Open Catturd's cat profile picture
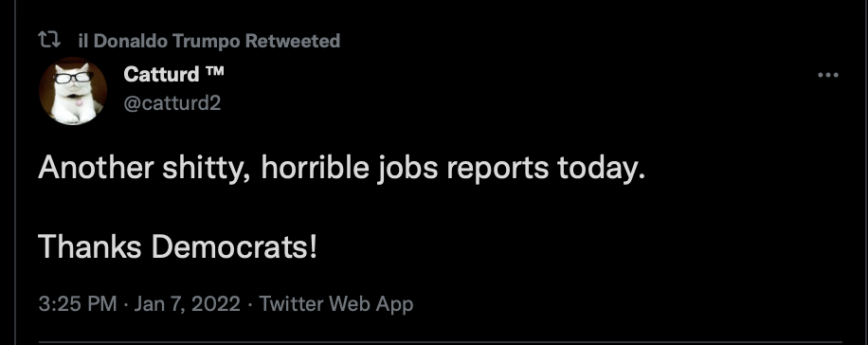 [73, 91]
